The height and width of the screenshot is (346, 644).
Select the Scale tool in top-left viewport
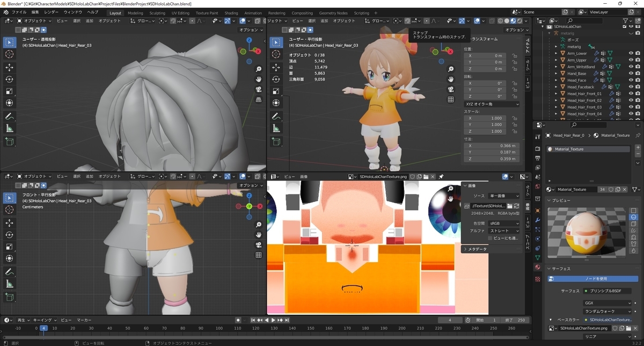pos(10,91)
